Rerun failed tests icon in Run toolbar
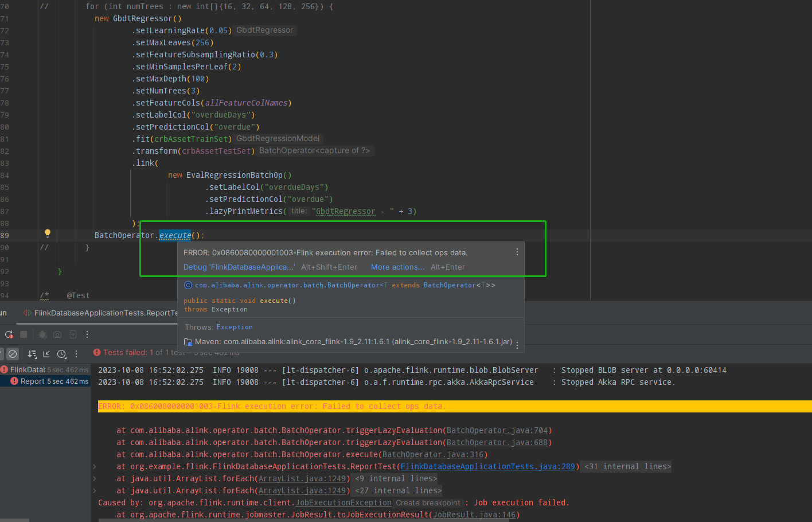This screenshot has height=522, width=812. coord(9,334)
